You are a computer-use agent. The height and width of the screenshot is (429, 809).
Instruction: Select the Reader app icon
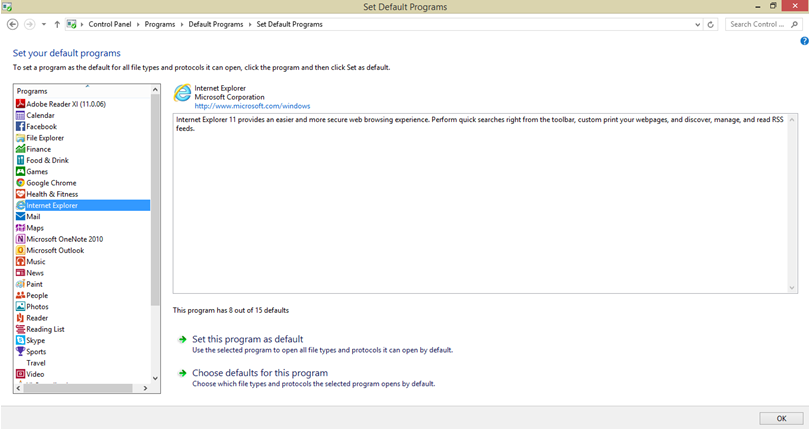pyautogui.click(x=21, y=318)
